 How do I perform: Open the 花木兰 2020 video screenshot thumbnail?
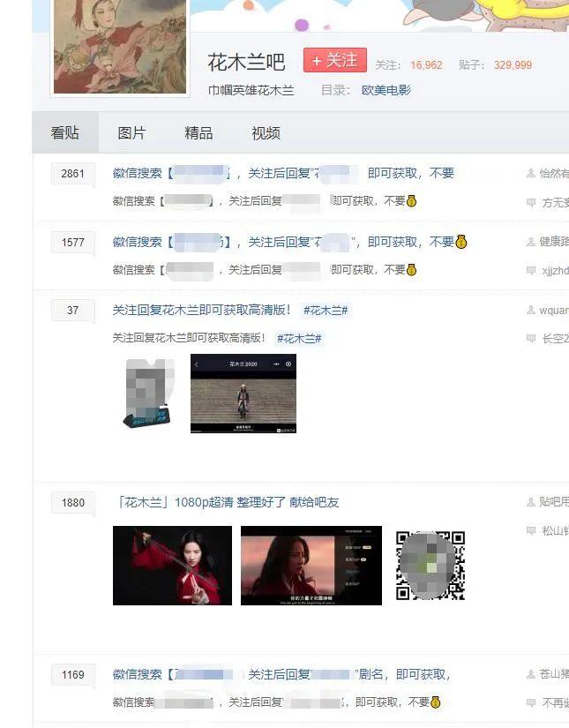pos(243,394)
